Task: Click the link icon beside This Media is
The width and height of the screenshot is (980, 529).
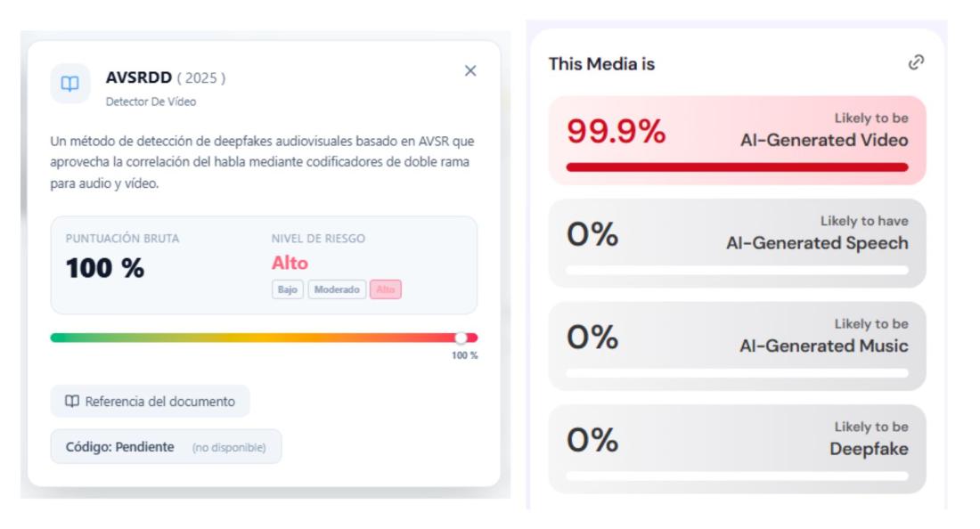Action: [916, 61]
